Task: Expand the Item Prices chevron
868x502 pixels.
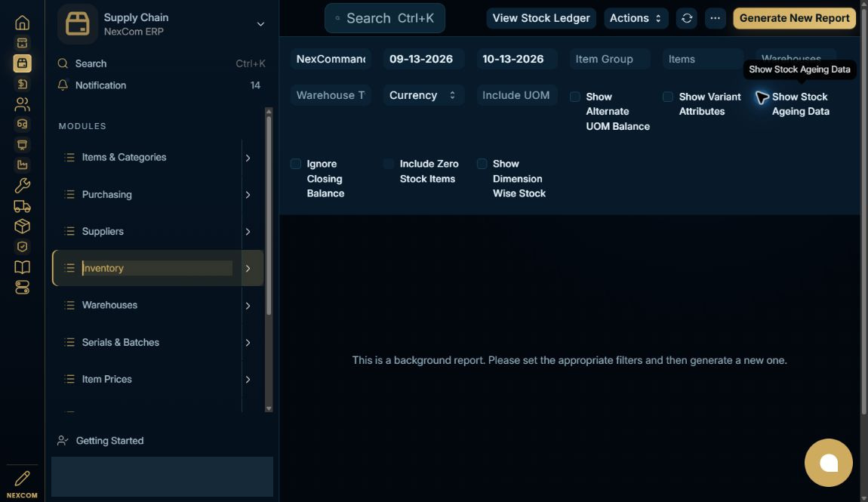Action: 248,379
